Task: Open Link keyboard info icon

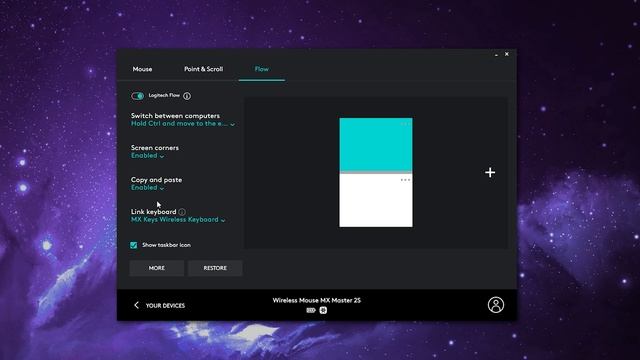Action: 182,212
